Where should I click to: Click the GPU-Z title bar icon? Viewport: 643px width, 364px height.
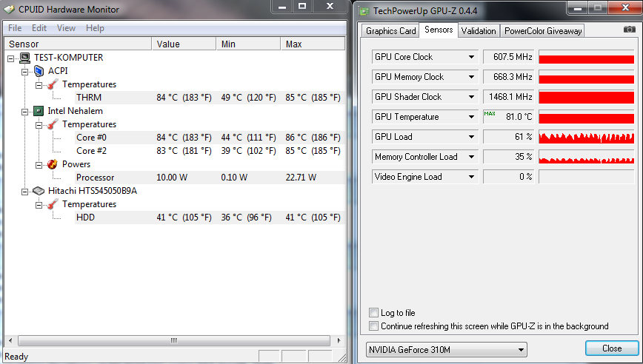[364, 11]
